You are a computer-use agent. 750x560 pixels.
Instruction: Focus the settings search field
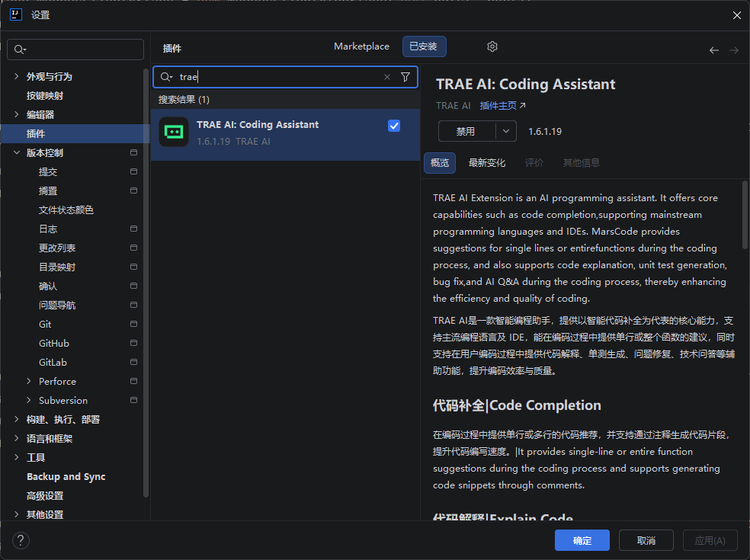coord(75,50)
